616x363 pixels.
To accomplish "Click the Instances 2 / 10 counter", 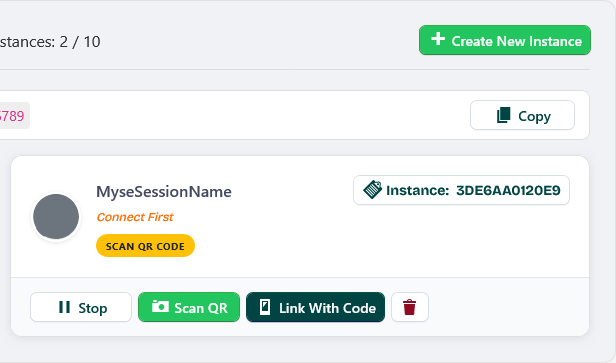I will pyautogui.click(x=50, y=42).
